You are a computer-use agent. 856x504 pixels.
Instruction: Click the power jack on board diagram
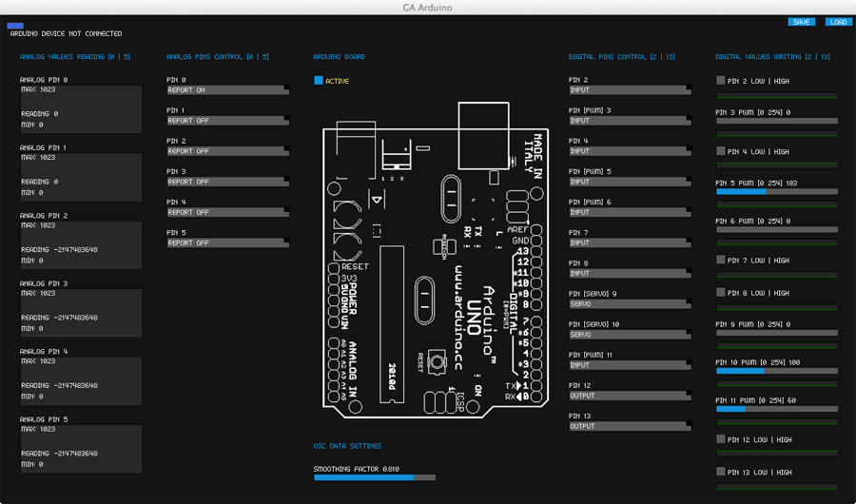[x=356, y=150]
